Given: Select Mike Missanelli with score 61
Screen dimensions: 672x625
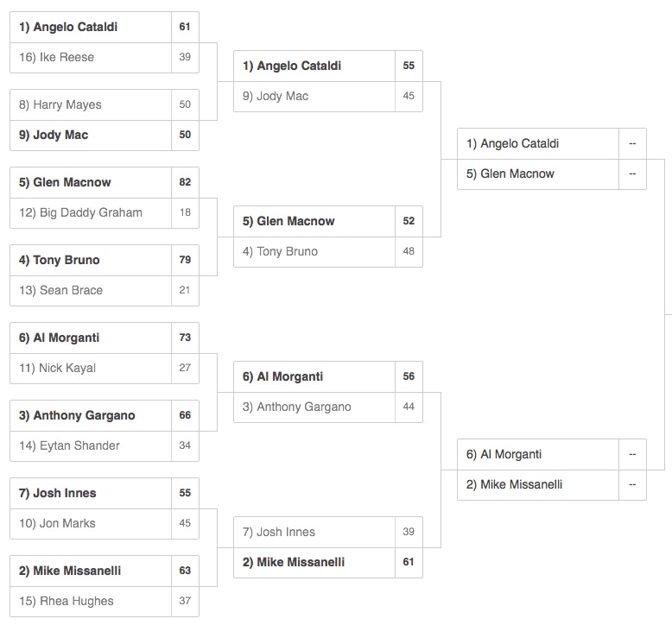Looking at the screenshot, I should coord(328,563).
